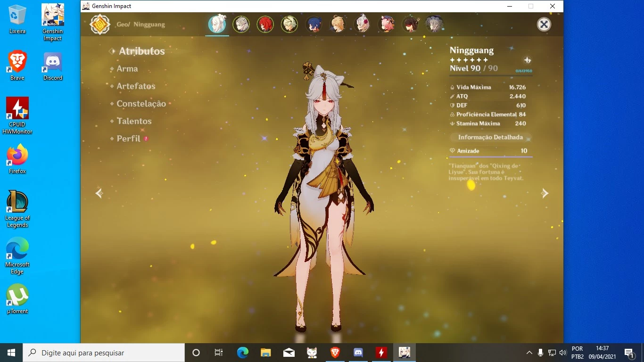Click the 'Nível 90' level text
The width and height of the screenshot is (644, 362).
click(x=465, y=68)
